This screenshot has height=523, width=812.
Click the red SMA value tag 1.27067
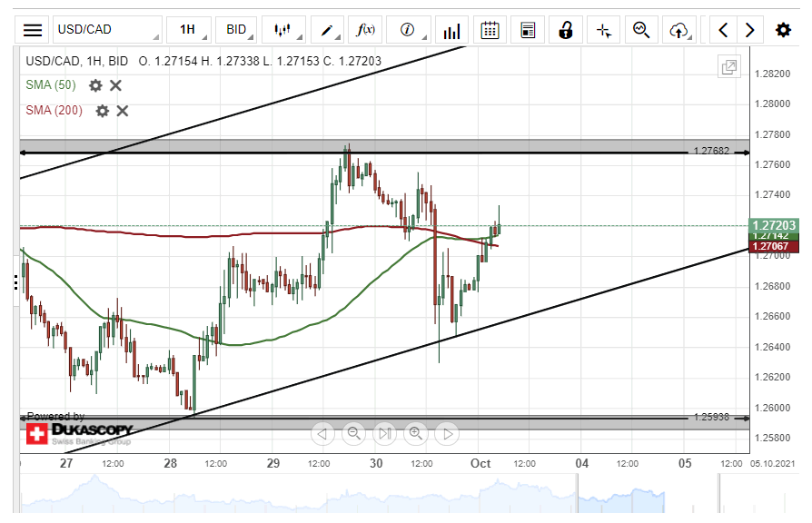(x=774, y=246)
